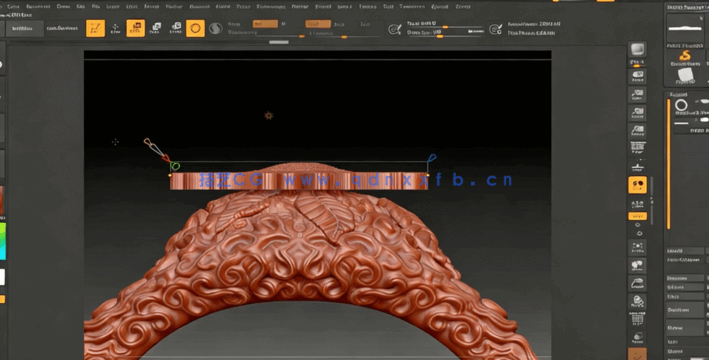This screenshot has width=709, height=360.
Task: Toggle the orange Move mode button in top shelf
Action: [136, 28]
